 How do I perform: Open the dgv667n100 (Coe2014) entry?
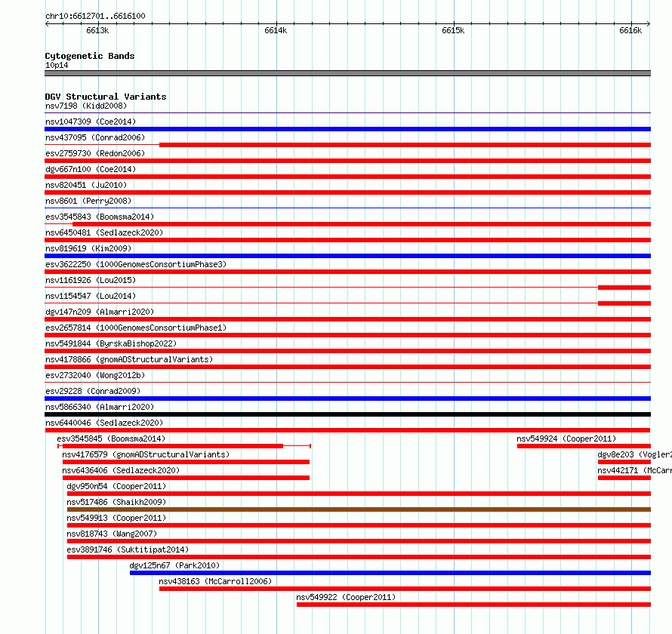pos(91,169)
